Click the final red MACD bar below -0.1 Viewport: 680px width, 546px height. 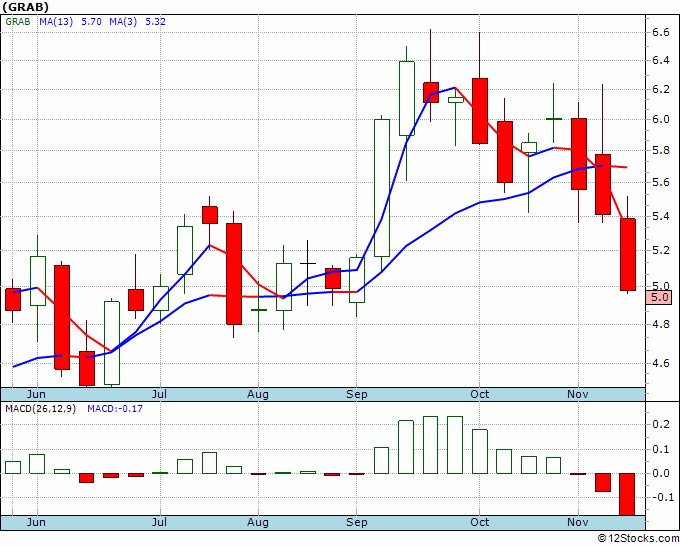tap(627, 494)
